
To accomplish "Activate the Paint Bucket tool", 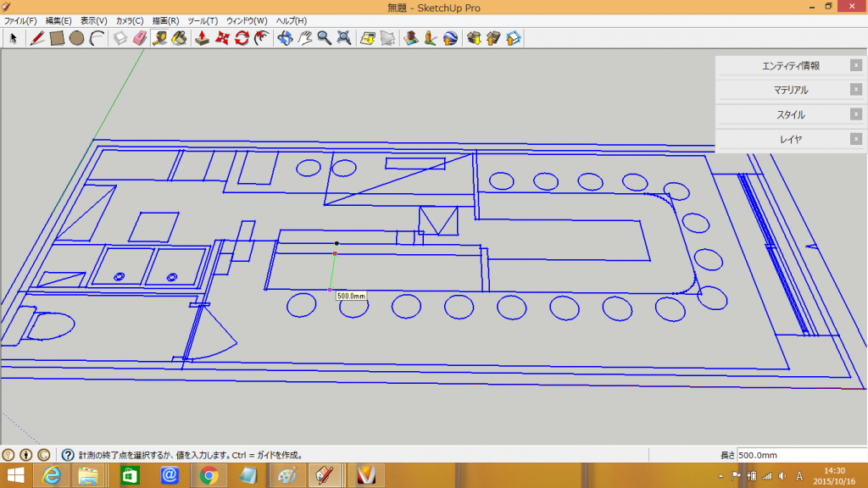I will pyautogui.click(x=179, y=38).
